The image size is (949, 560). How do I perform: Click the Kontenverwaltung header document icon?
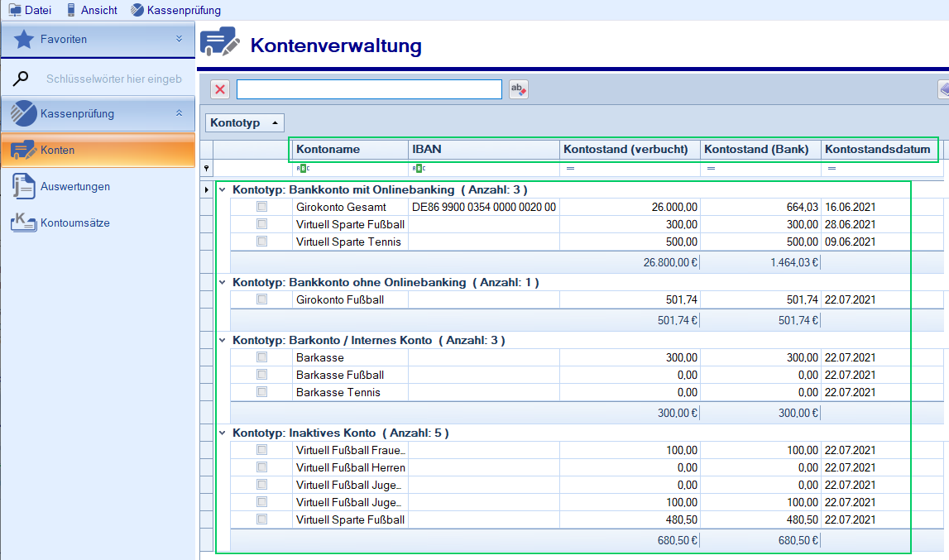click(218, 44)
